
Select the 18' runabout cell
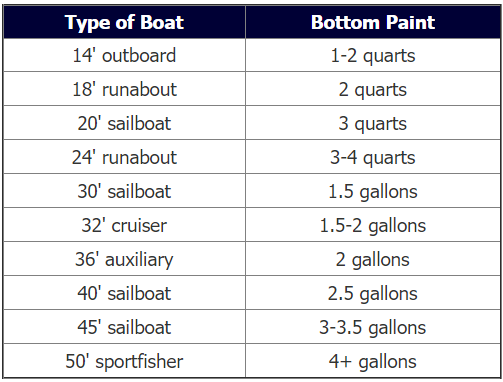tap(124, 89)
